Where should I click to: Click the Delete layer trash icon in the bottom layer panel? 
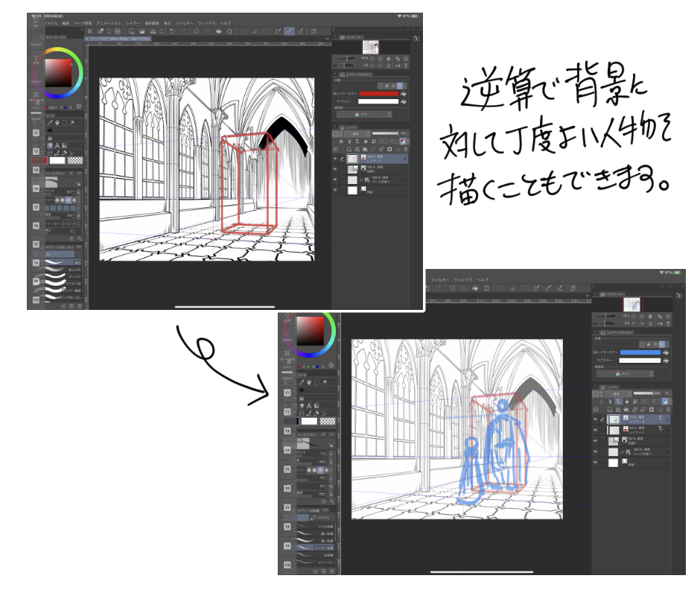(x=667, y=409)
